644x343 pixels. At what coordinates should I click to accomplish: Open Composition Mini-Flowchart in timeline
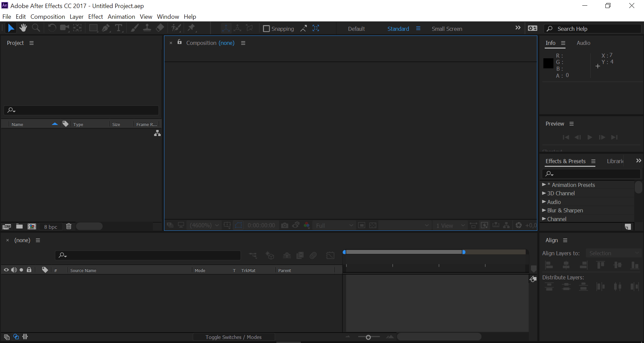(253, 256)
